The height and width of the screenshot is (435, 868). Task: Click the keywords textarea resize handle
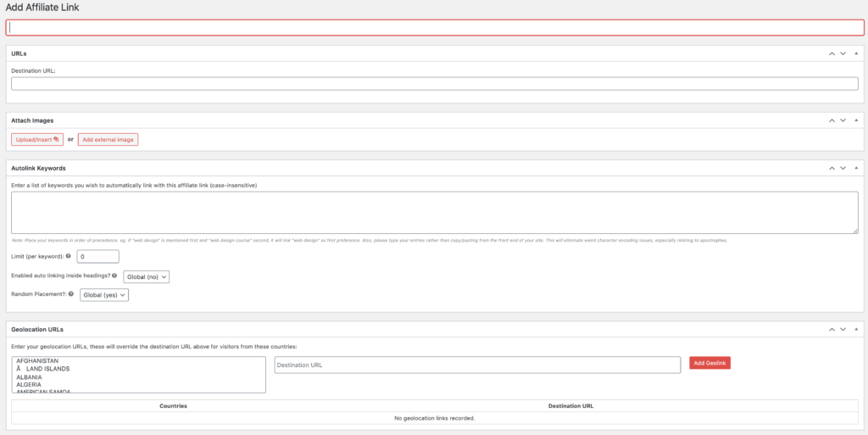click(855, 231)
